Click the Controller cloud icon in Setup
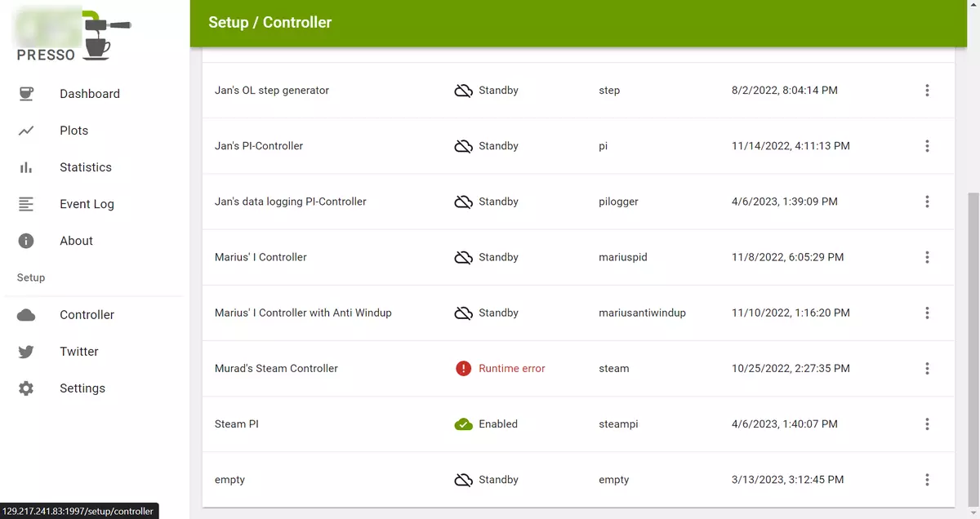 tap(26, 314)
